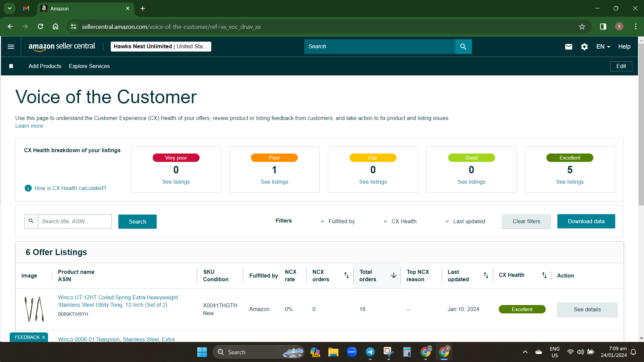644x362 pixels.
Task: Open Winco 0006-01 Teaspoon product link
Action: (x=116, y=339)
